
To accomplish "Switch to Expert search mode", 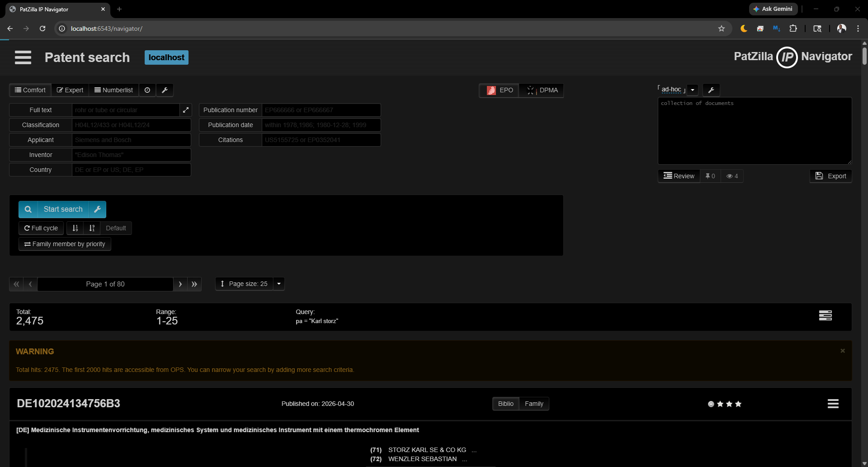I will (x=70, y=90).
